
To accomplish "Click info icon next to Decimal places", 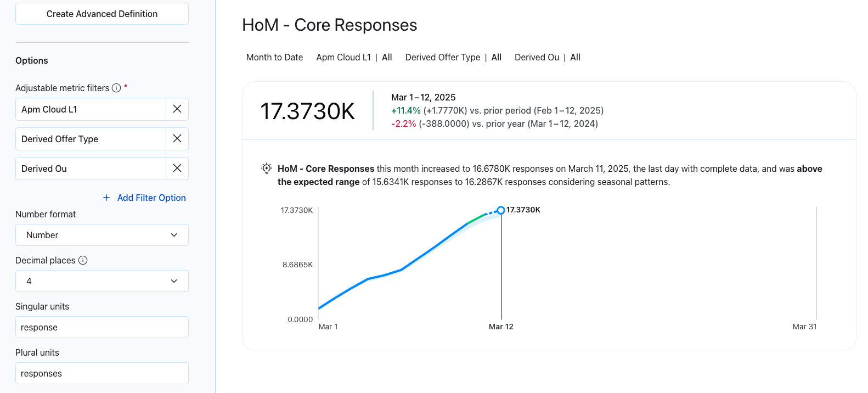I will click(x=83, y=260).
